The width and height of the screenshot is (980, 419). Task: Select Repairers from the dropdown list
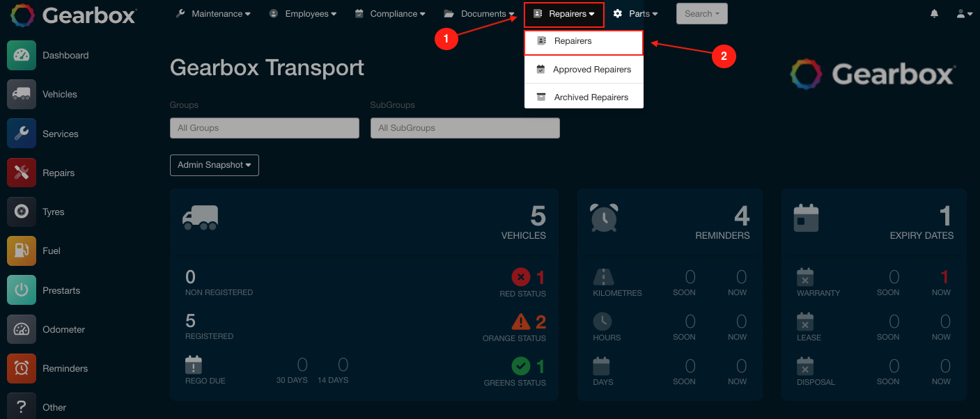point(584,42)
